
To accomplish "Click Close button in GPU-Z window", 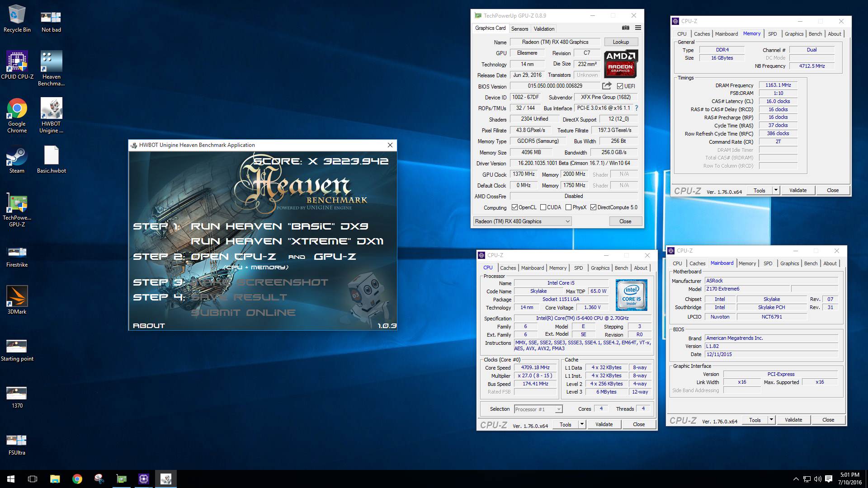I will [x=625, y=221].
